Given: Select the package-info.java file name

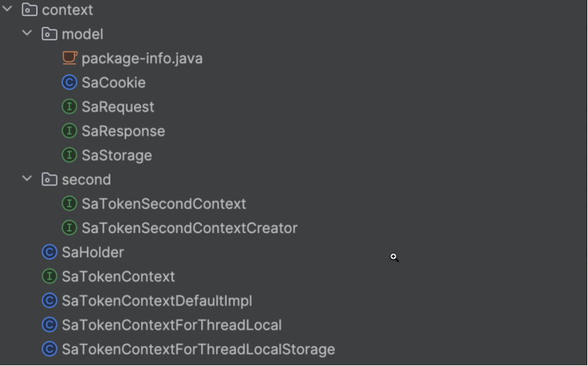Looking at the screenshot, I should pos(142,59).
